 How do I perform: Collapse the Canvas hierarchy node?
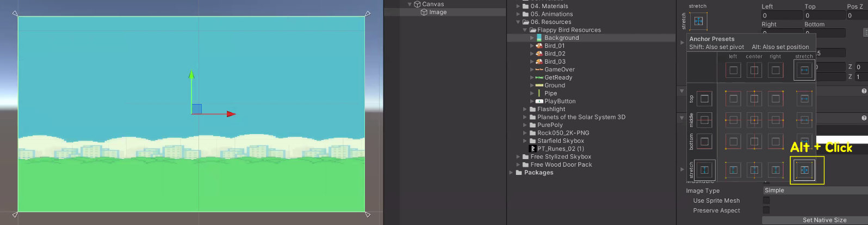[x=410, y=4]
